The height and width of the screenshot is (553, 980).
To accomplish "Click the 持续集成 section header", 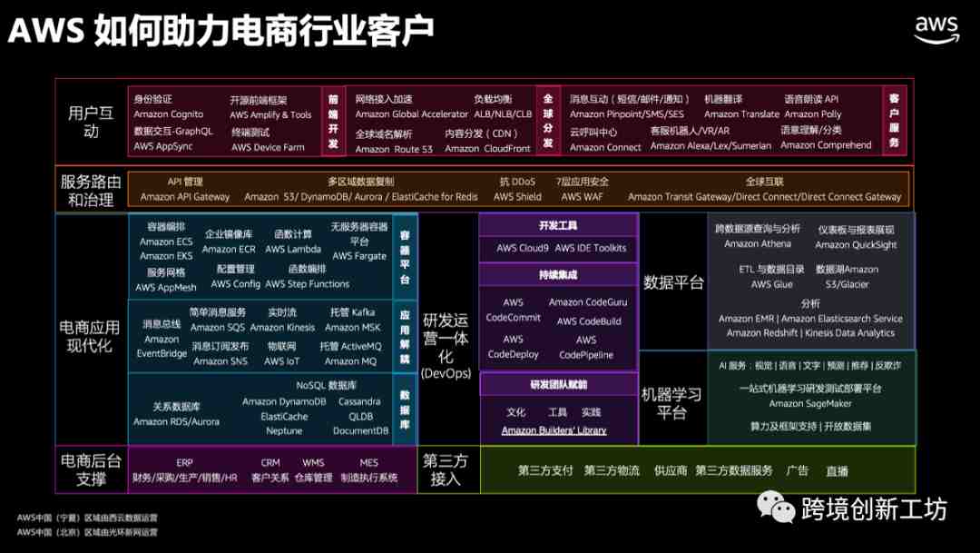I will point(558,274).
